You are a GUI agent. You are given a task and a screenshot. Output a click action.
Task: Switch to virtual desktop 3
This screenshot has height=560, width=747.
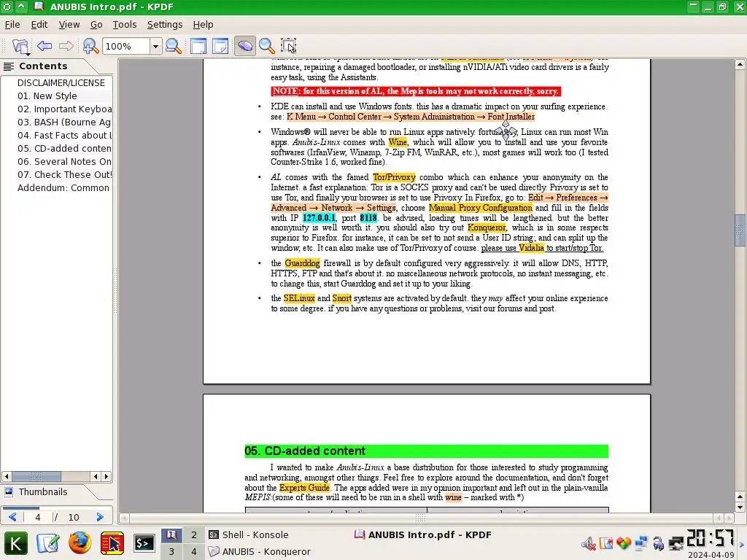tap(171, 551)
